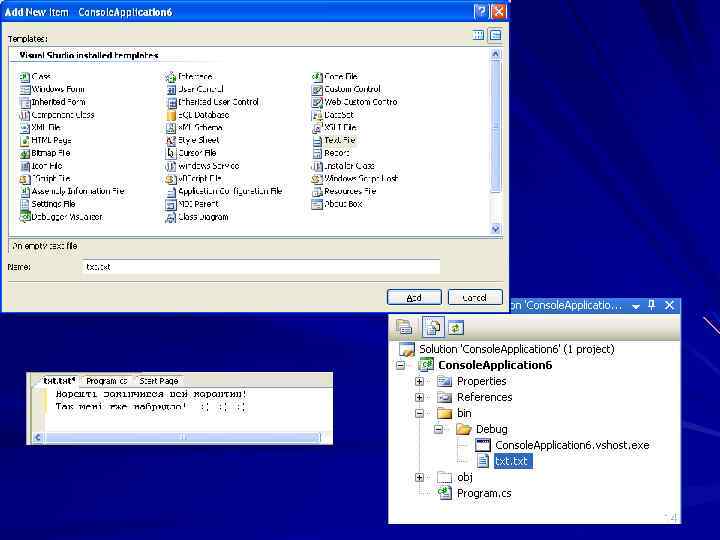Image resolution: width=720 pixels, height=540 pixels.
Task: Toggle auto-hide pin on Solution Explorer
Action: coord(652,305)
